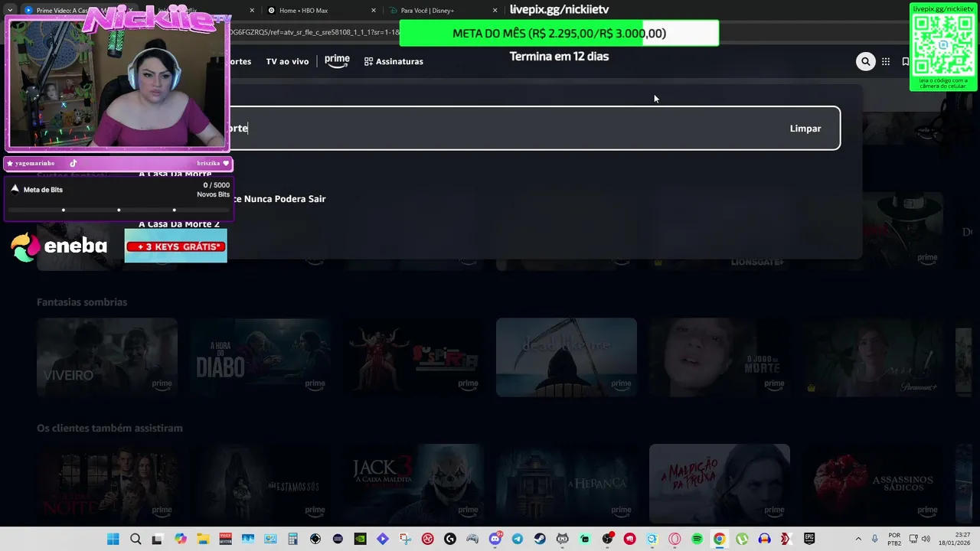Click the Prime logo in navigation bar
Image resolution: width=980 pixels, height=551 pixels.
point(337,61)
